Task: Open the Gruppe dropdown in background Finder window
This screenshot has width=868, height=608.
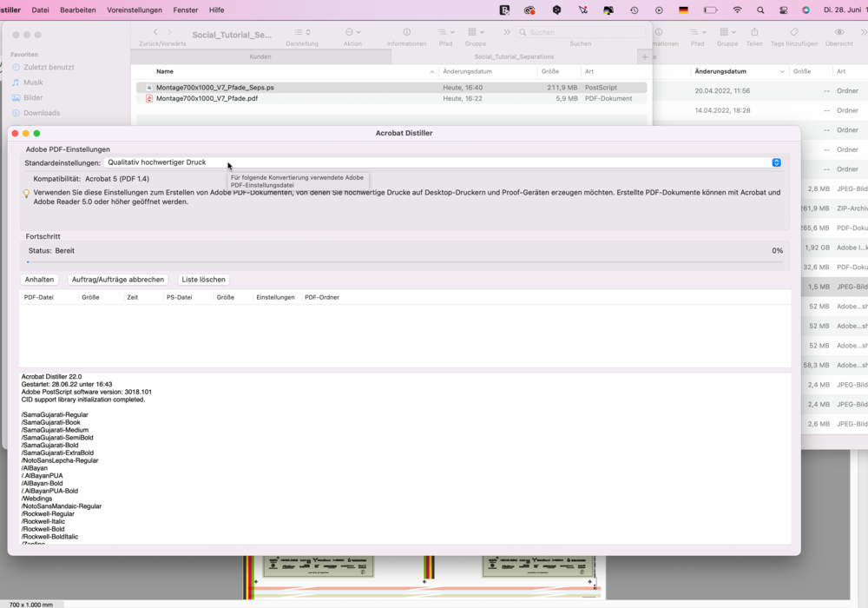Action: 727,32
